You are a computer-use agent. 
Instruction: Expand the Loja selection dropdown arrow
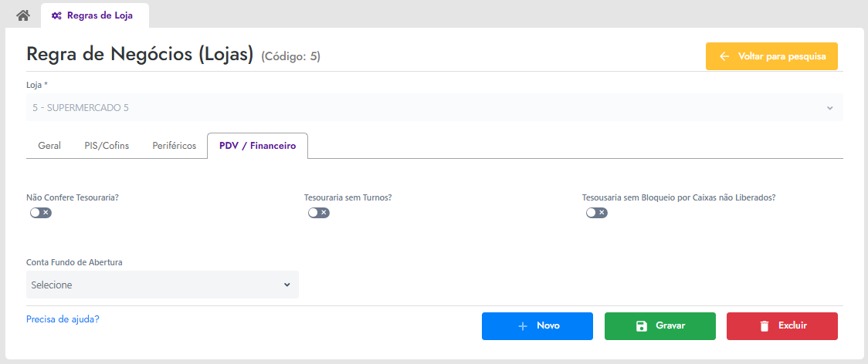coord(830,108)
